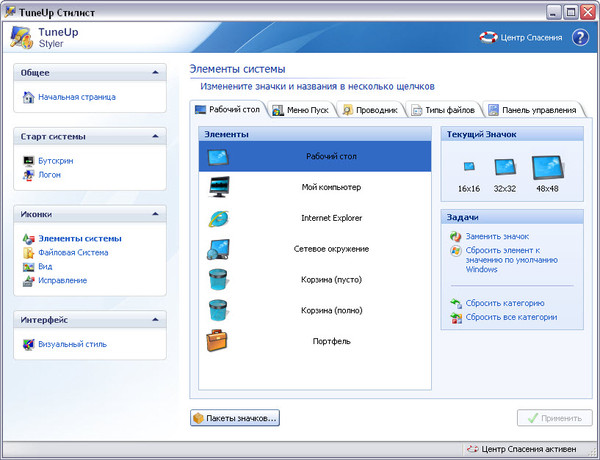Click the Internet Explorer icon in list
The image size is (600, 460).
(218, 218)
